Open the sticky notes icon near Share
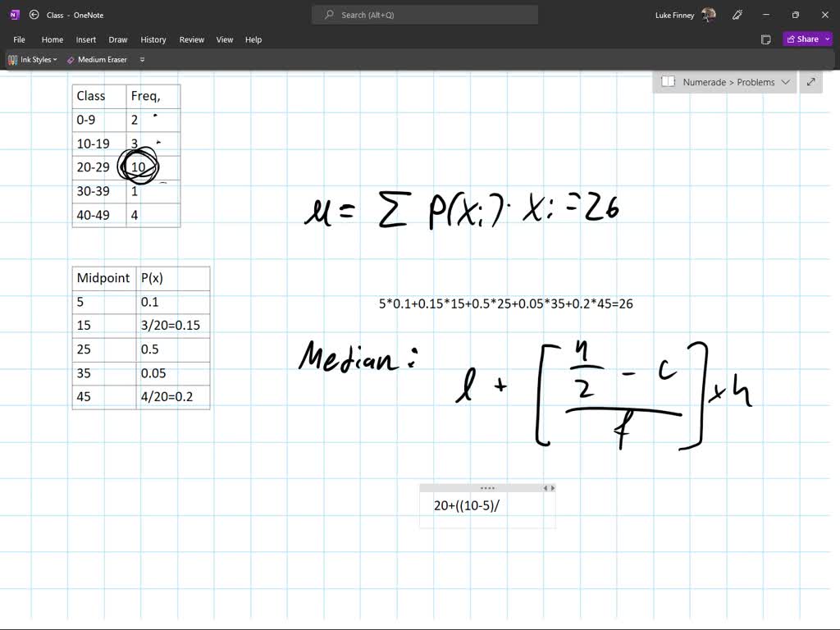 tap(765, 39)
